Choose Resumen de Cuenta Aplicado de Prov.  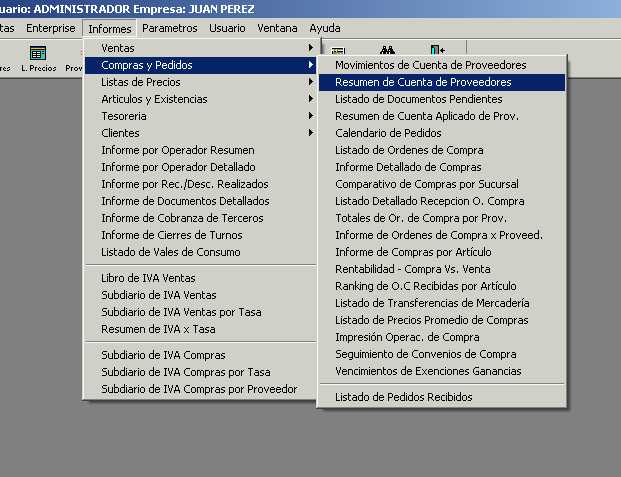tap(442, 116)
